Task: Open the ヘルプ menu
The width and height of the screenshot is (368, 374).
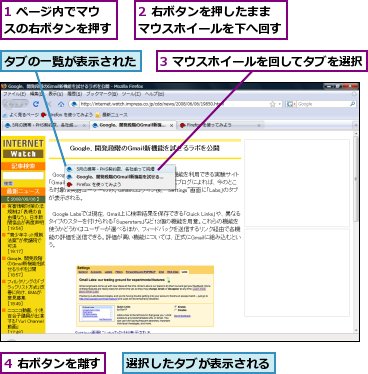Action: (154, 94)
